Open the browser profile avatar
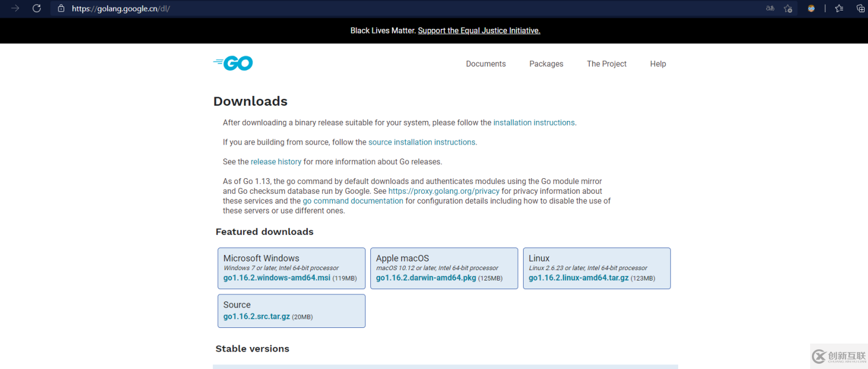Image resolution: width=868 pixels, height=369 pixels. coord(811,8)
